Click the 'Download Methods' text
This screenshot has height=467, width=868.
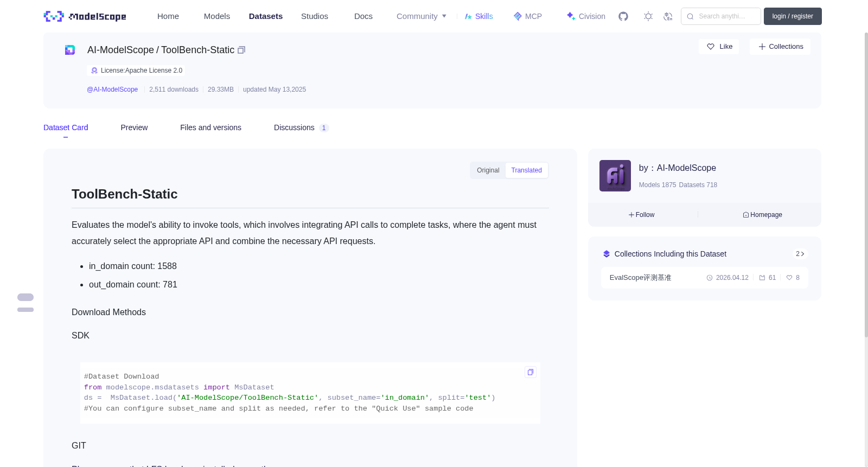click(x=108, y=312)
